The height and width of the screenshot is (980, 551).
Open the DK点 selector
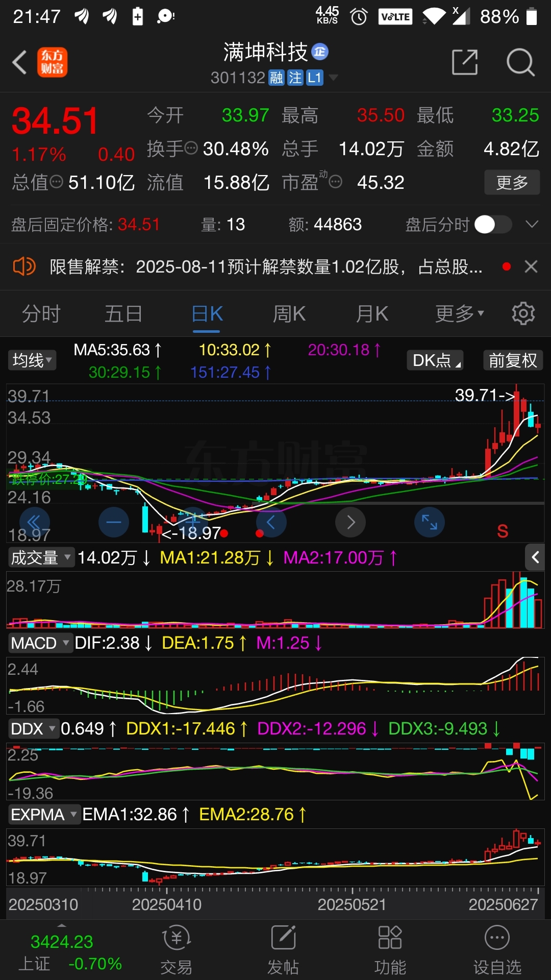click(435, 360)
